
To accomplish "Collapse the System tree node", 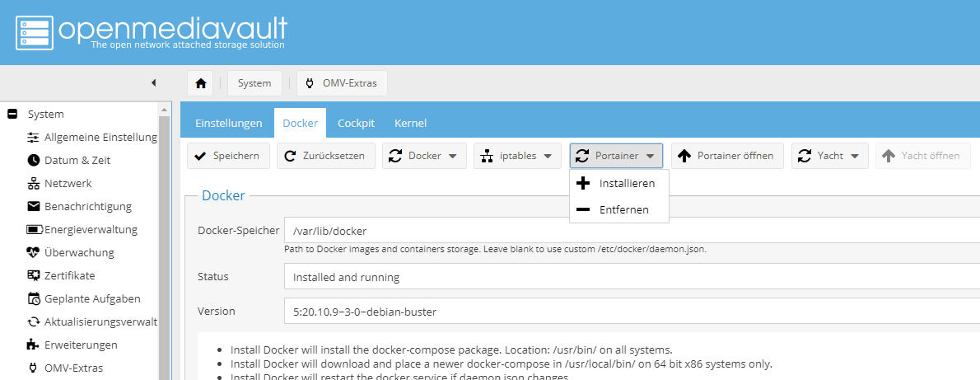I will click(x=12, y=114).
